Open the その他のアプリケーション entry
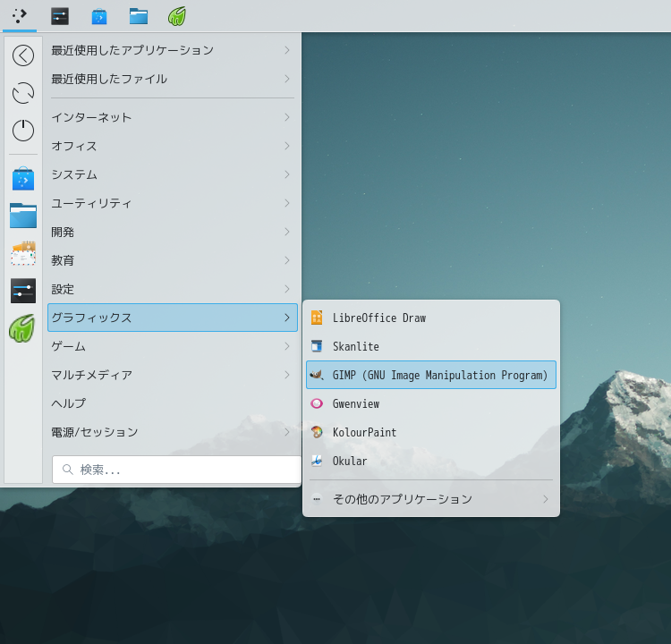Image resolution: width=671 pixels, height=644 pixels. (431, 499)
